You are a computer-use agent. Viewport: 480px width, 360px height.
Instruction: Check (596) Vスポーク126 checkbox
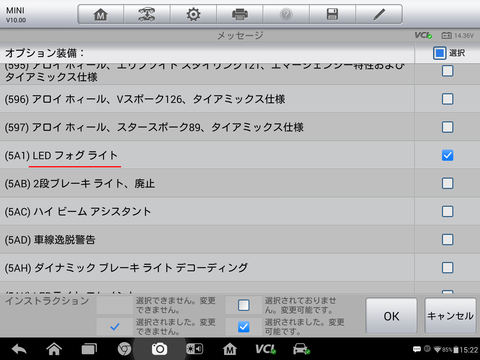coord(447,99)
